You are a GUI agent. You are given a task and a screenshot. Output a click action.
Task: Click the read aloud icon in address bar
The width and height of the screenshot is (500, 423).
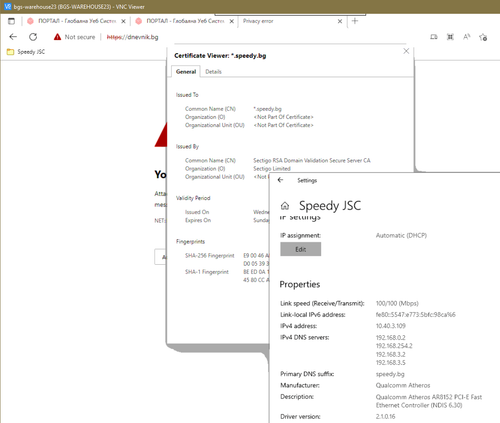click(467, 37)
